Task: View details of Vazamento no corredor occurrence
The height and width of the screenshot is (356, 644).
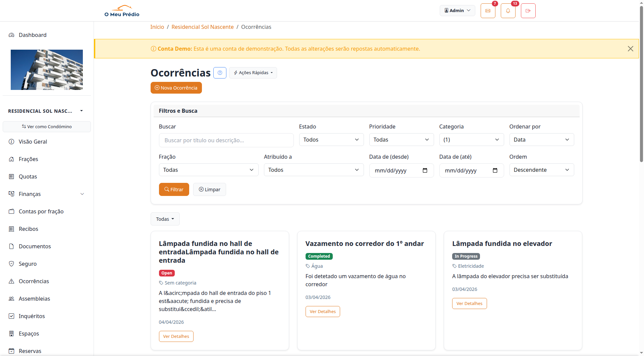Action: coord(322,311)
